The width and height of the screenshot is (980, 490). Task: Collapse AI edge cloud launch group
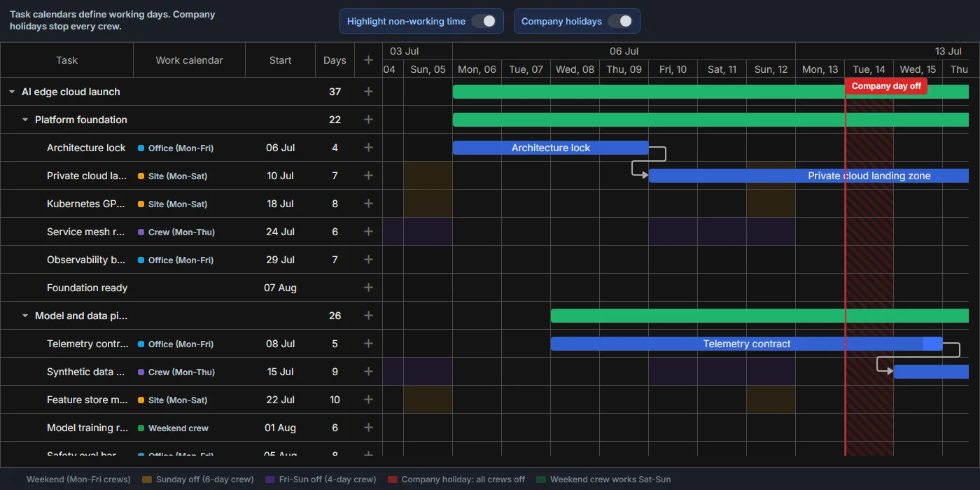coord(11,92)
